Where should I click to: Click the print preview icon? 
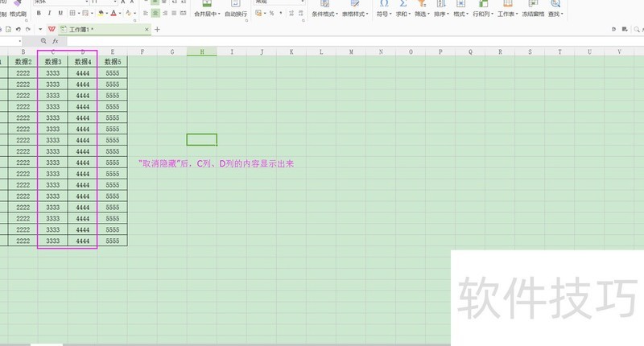(9, 30)
